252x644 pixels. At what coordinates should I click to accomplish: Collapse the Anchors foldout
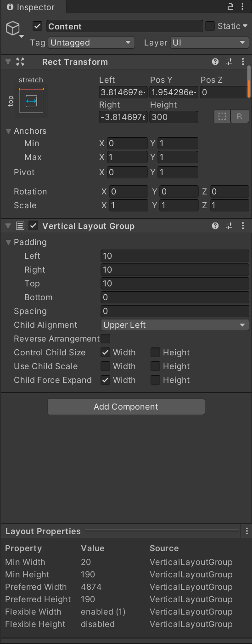point(9,131)
